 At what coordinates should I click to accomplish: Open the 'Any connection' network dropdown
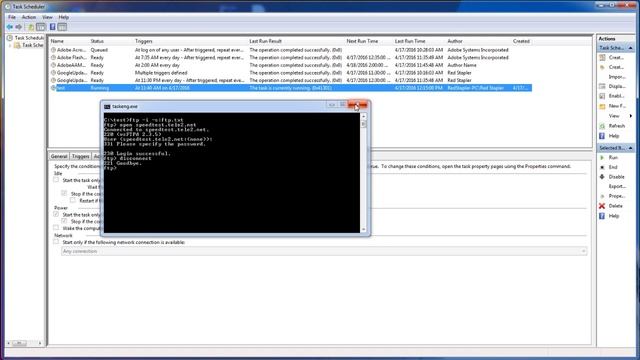pos(324,251)
